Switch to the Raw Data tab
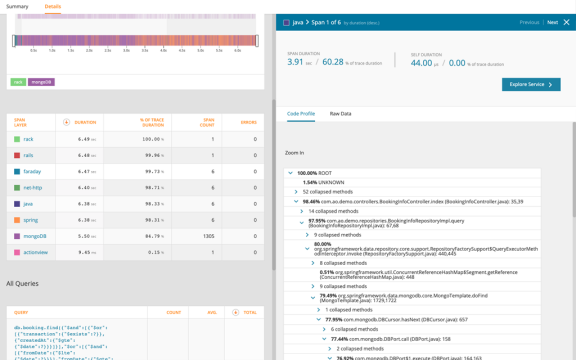This screenshot has height=360, width=576. 340,114
